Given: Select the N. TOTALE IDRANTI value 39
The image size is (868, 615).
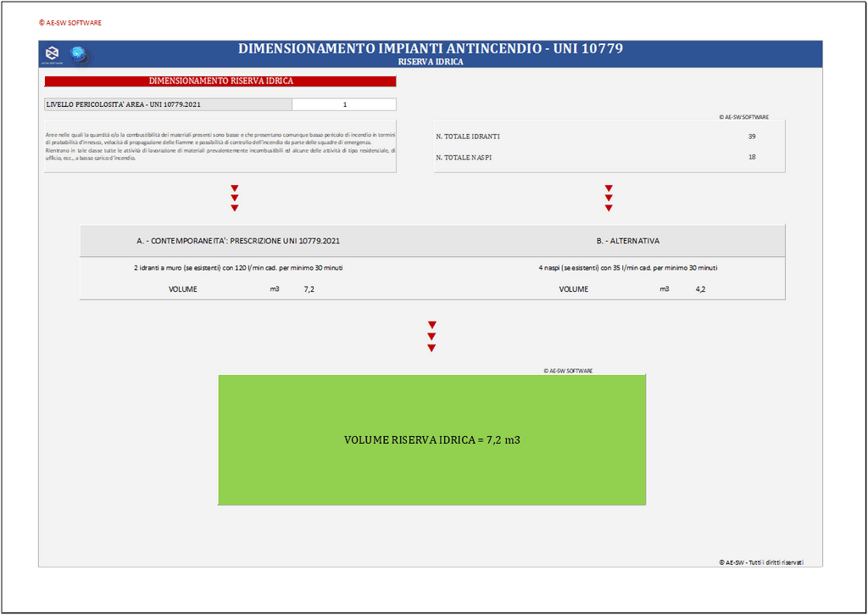Looking at the screenshot, I should 752,136.
